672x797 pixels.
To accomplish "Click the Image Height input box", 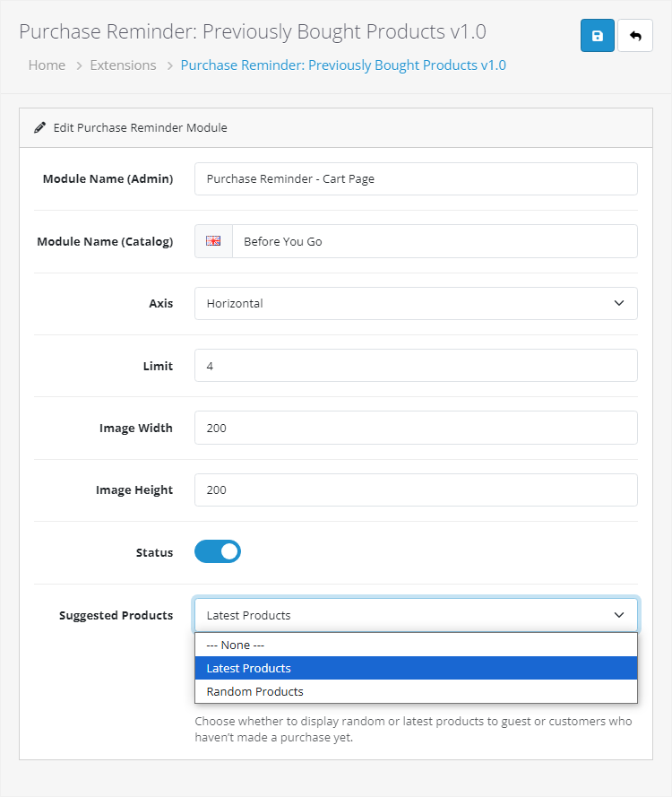I will click(x=416, y=489).
